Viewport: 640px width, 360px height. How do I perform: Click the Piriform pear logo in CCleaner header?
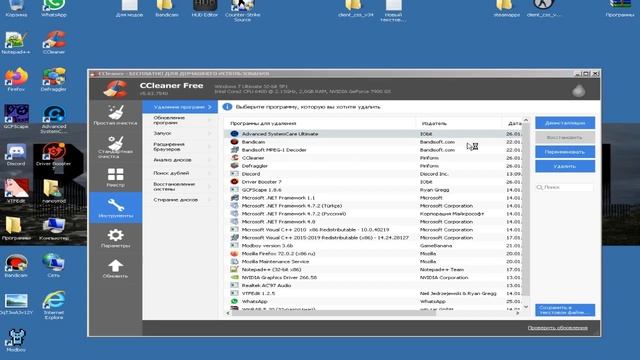[x=578, y=90]
